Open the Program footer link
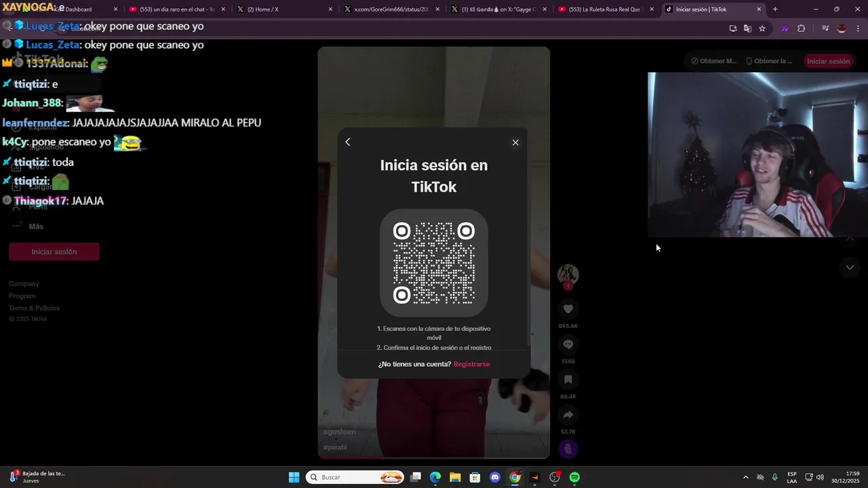868x488 pixels. coord(22,296)
